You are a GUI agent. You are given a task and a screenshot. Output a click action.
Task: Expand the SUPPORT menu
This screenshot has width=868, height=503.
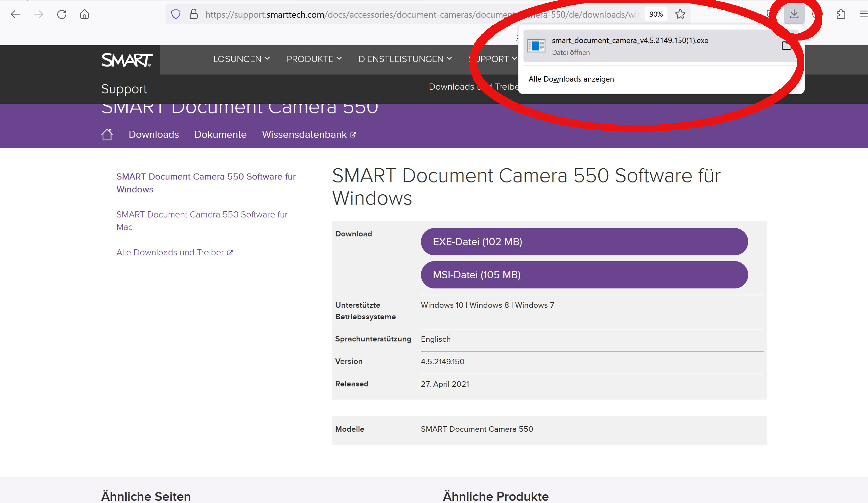click(x=493, y=59)
